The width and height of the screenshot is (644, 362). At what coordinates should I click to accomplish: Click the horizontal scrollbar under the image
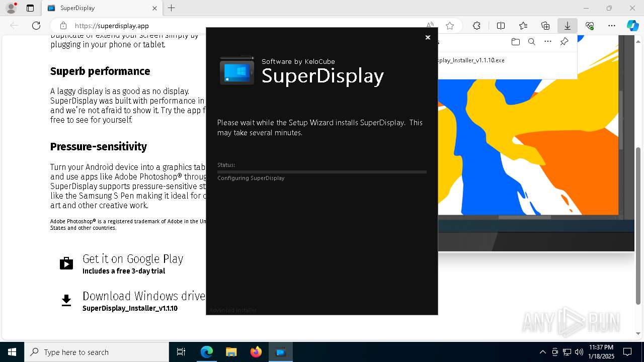coord(525,217)
